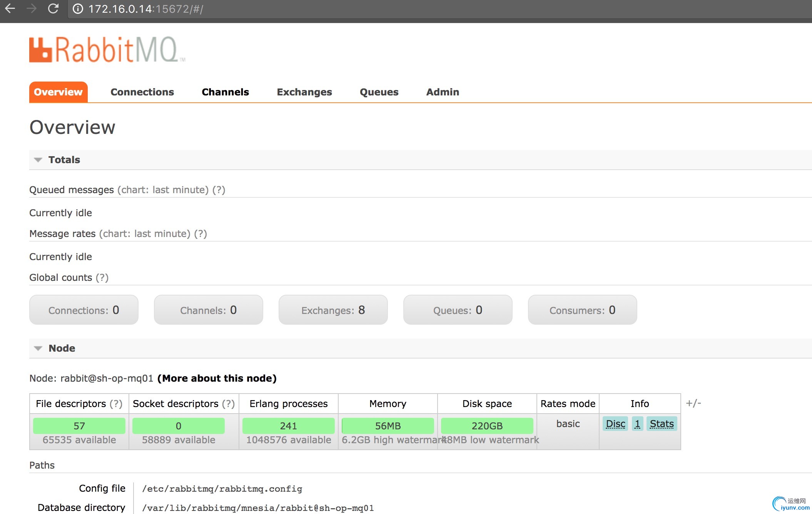This screenshot has width=812, height=514.
Task: Collapse the Node section
Action: click(62, 348)
